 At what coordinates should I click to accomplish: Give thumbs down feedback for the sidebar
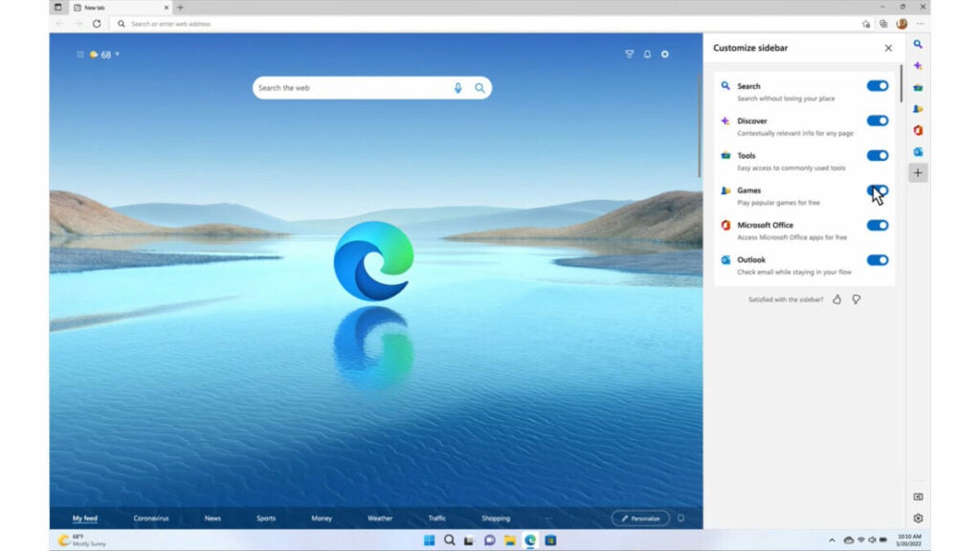857,299
